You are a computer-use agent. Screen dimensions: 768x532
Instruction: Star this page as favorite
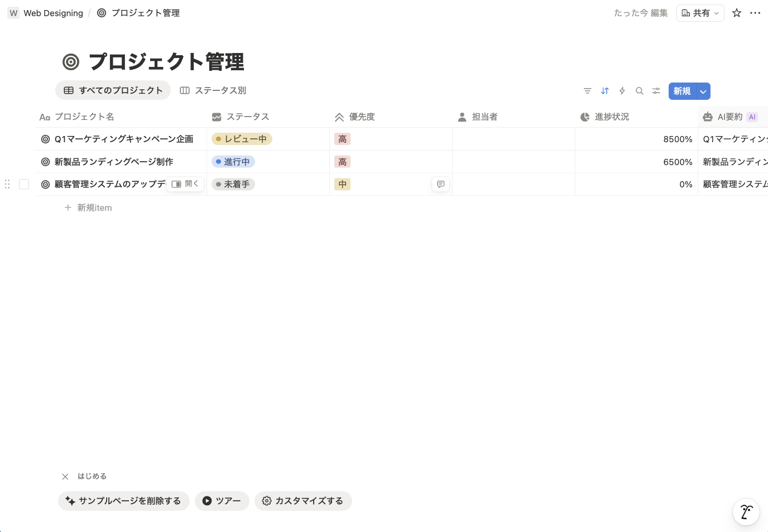[737, 13]
